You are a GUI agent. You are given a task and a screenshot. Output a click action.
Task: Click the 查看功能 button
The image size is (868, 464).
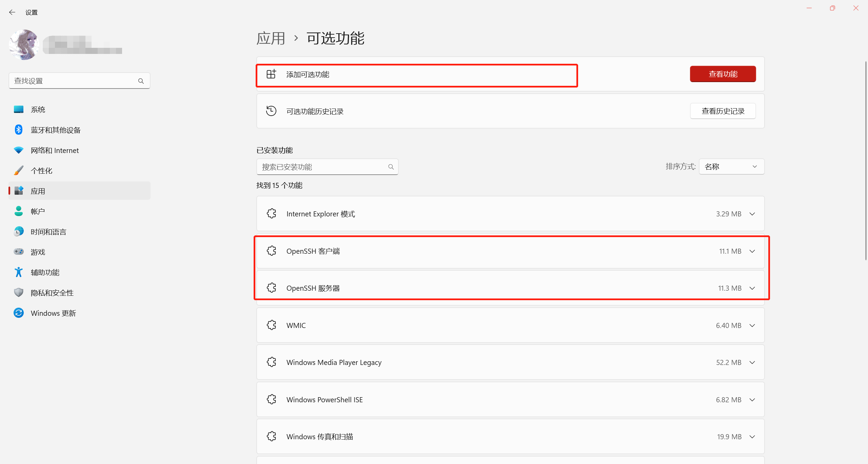coord(723,74)
